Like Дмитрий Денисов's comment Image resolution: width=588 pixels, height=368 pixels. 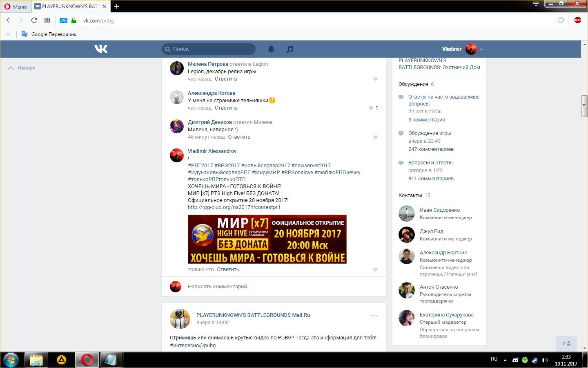click(375, 137)
